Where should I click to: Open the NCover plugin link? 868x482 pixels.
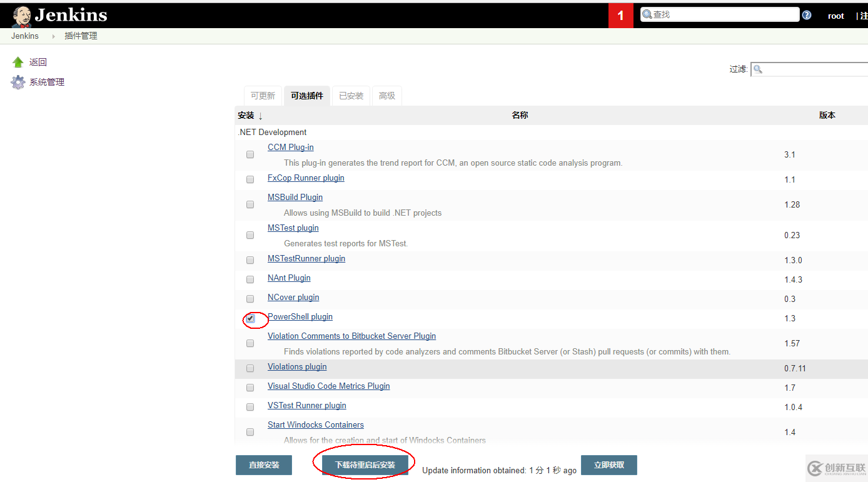click(x=293, y=297)
